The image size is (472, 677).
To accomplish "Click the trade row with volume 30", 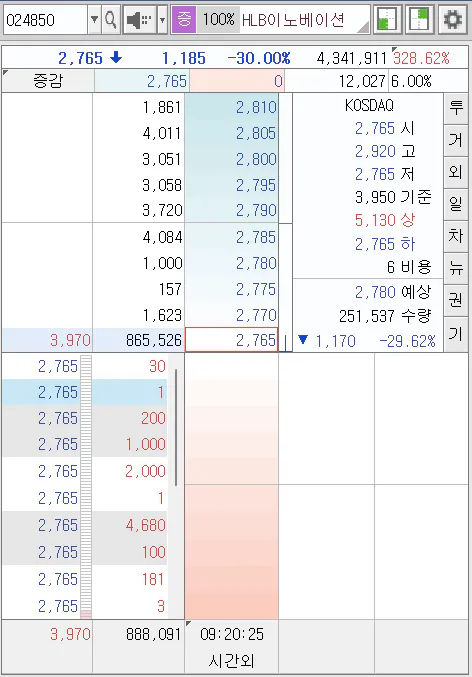I will [85, 366].
